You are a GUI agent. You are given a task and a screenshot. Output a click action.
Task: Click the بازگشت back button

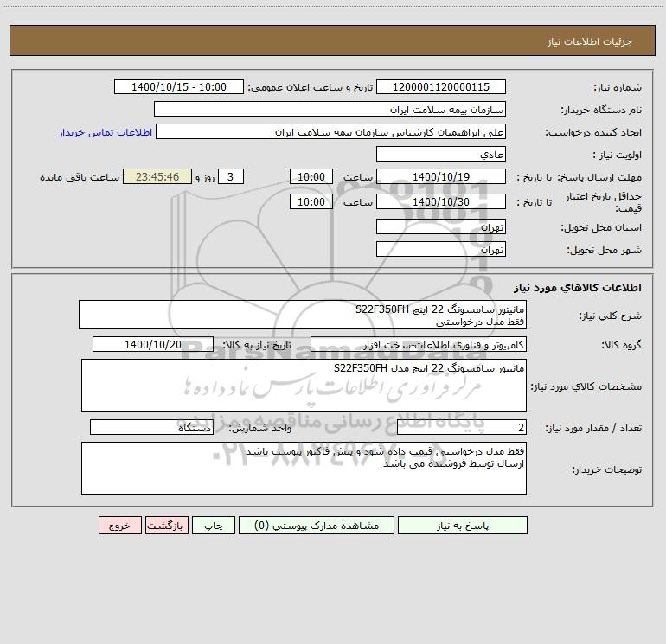(x=166, y=526)
